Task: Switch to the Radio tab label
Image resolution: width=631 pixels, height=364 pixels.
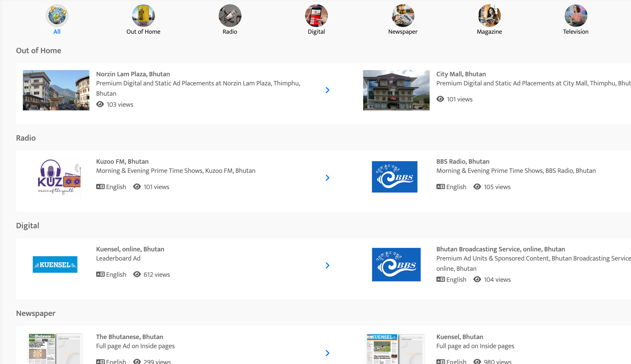Action: pos(230,32)
